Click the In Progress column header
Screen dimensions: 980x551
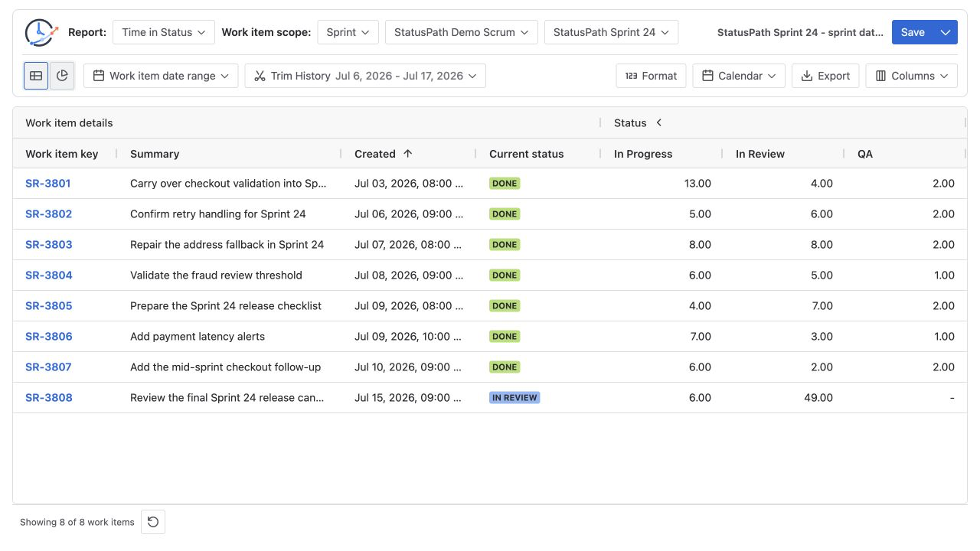643,154
